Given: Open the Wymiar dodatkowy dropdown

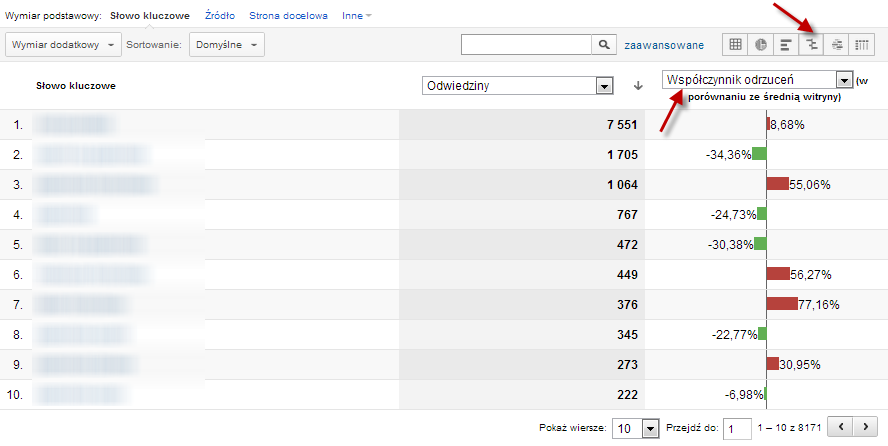Looking at the screenshot, I should click(64, 45).
